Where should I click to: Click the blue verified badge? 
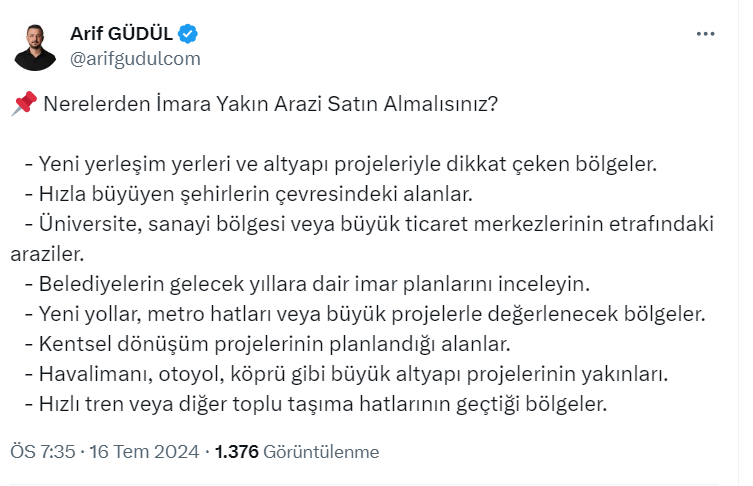189,34
